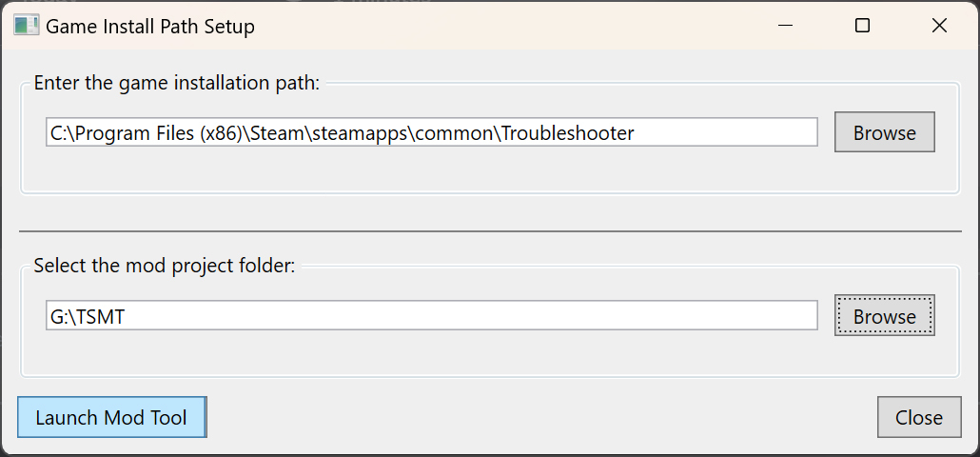Click the 'Game Install Path Setup' window title
Image resolution: width=980 pixels, height=457 pixels.
point(150,27)
